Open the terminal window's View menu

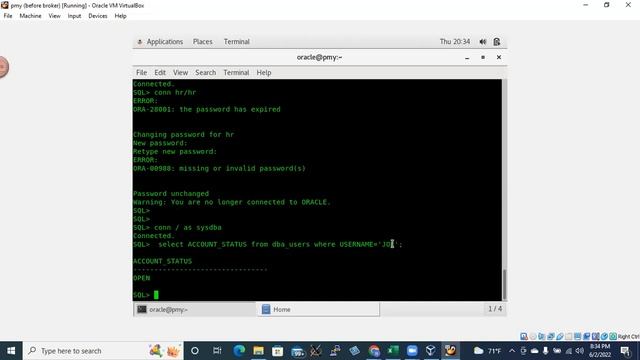pos(180,73)
